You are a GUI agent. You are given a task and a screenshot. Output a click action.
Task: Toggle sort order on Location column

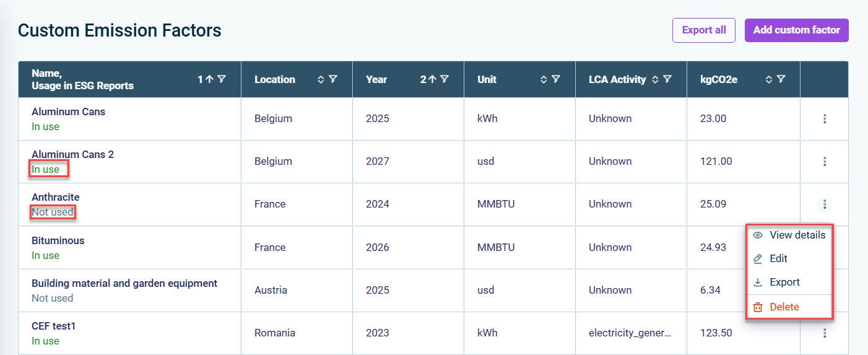[x=321, y=79]
